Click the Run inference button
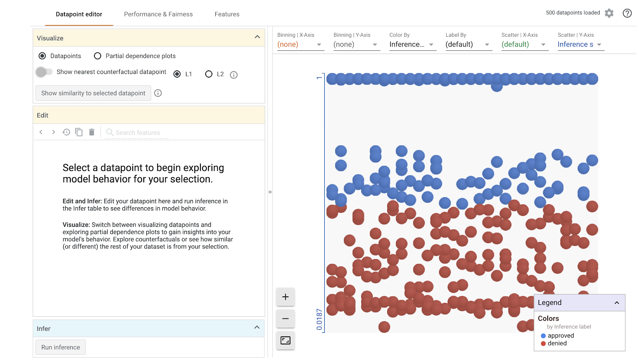The height and width of the screenshot is (364, 640). coord(60,347)
